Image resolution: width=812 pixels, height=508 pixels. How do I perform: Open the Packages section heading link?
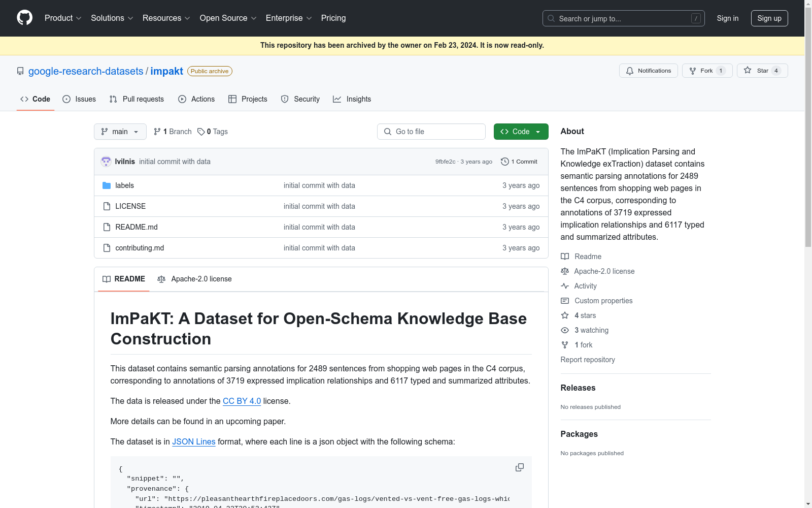[x=579, y=434]
